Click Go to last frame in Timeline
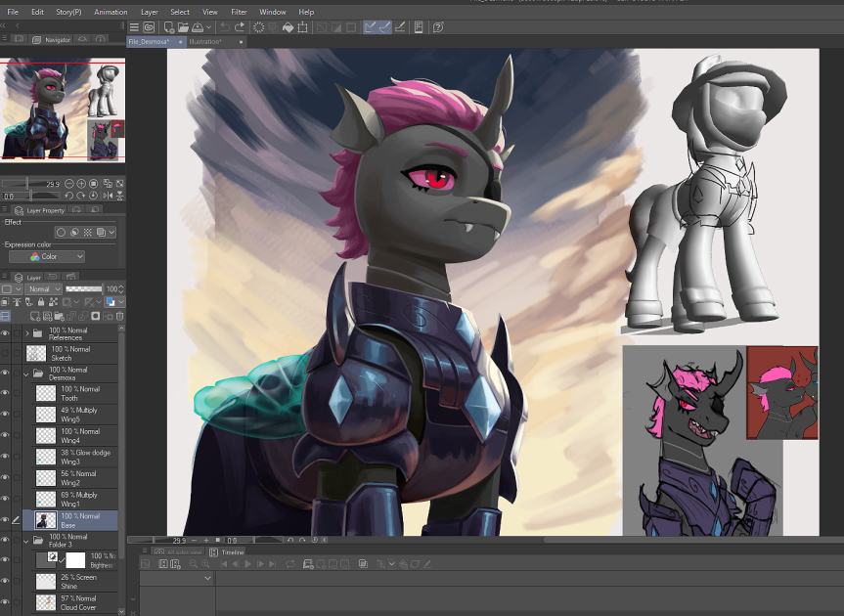844x616 pixels. [x=272, y=564]
